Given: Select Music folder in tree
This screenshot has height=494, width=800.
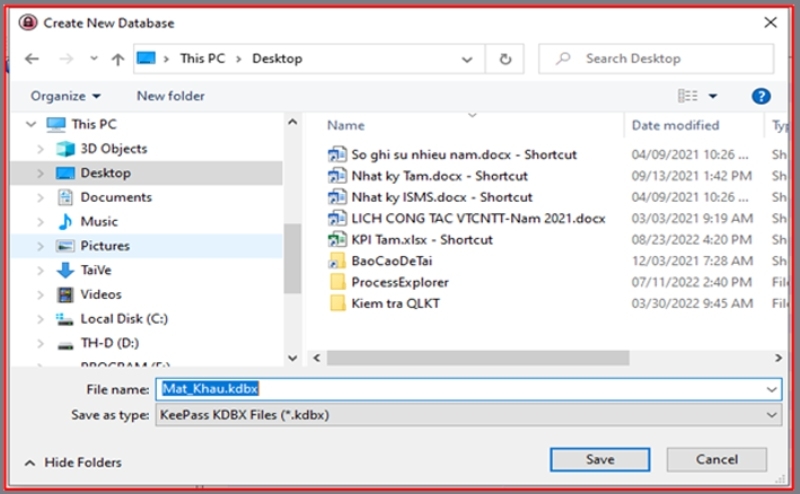Looking at the screenshot, I should coord(99,221).
